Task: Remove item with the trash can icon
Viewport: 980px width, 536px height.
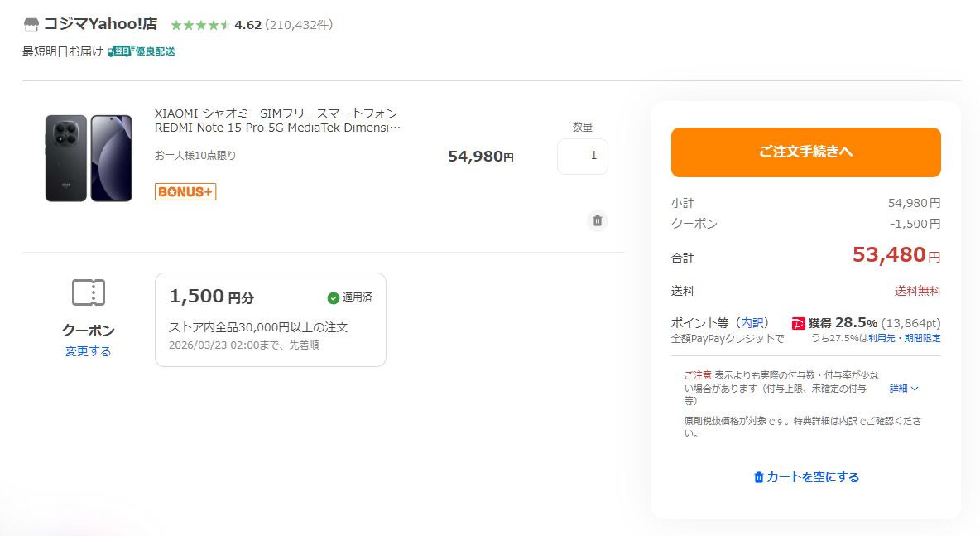Action: 598,220
